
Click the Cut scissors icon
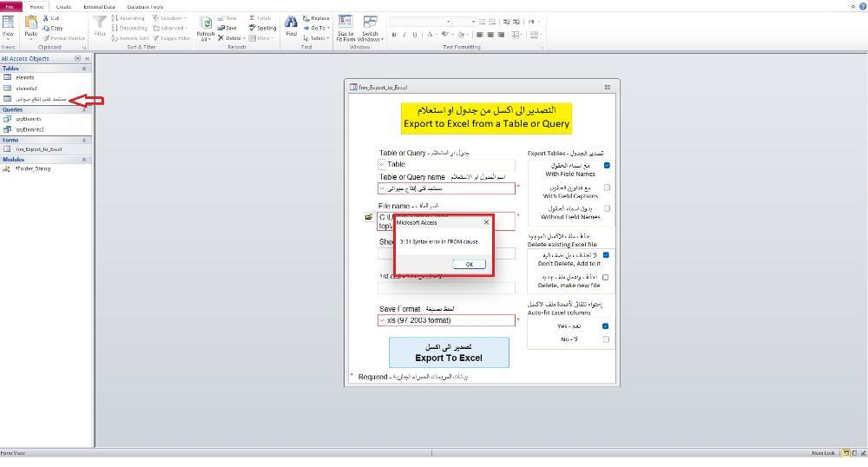pyautogui.click(x=46, y=18)
